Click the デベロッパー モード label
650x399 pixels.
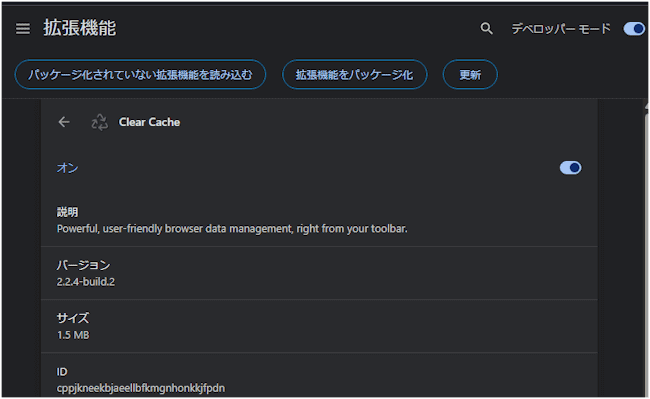pyautogui.click(x=561, y=29)
